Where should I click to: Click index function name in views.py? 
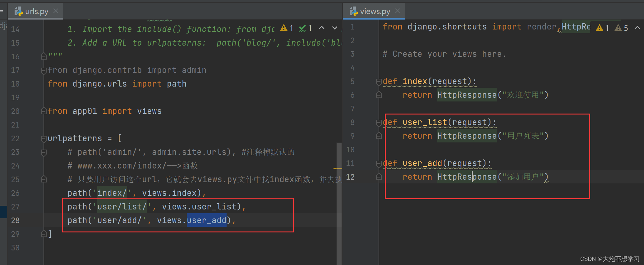pos(415,81)
